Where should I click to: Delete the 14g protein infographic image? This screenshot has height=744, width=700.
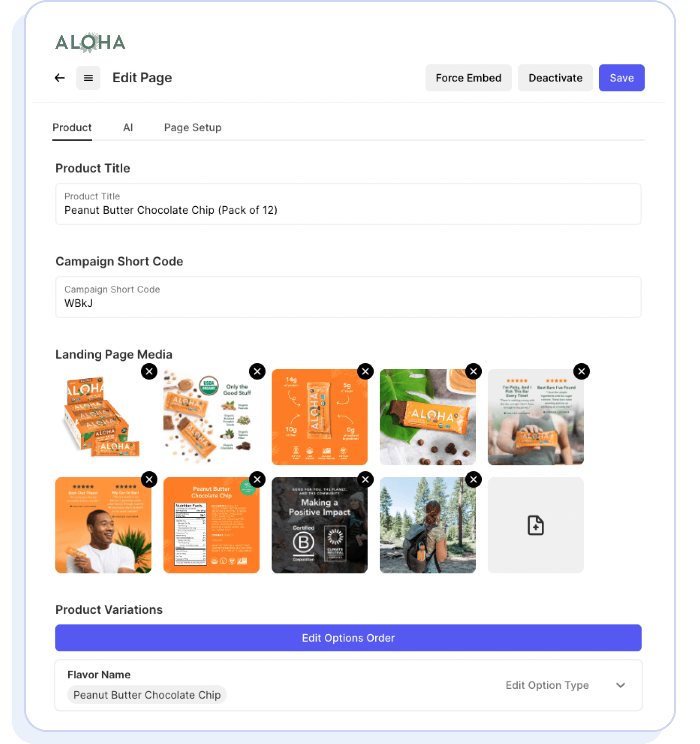365,372
